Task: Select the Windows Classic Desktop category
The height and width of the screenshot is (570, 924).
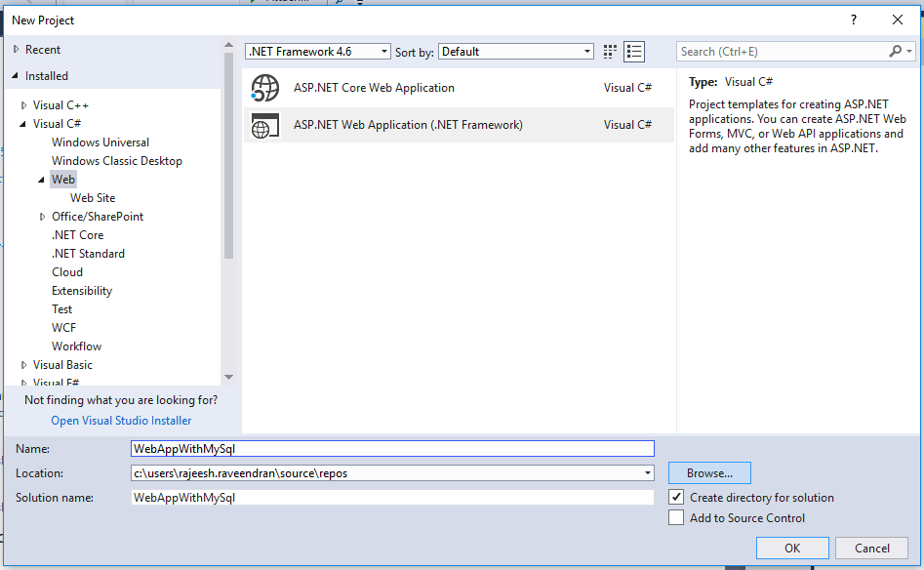Action: [117, 161]
